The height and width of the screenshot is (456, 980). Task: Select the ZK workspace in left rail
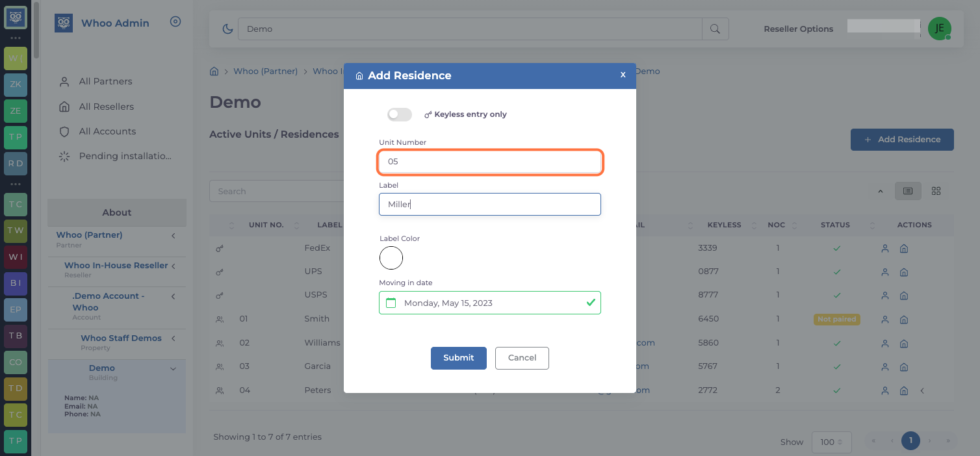point(16,84)
